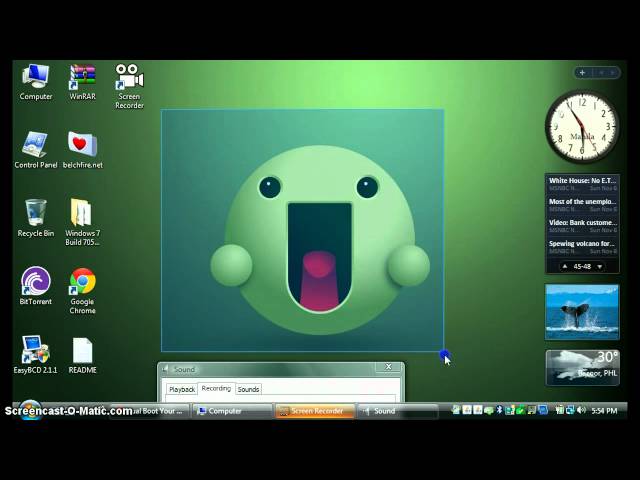Activate the Computer taskbar button

231,411
